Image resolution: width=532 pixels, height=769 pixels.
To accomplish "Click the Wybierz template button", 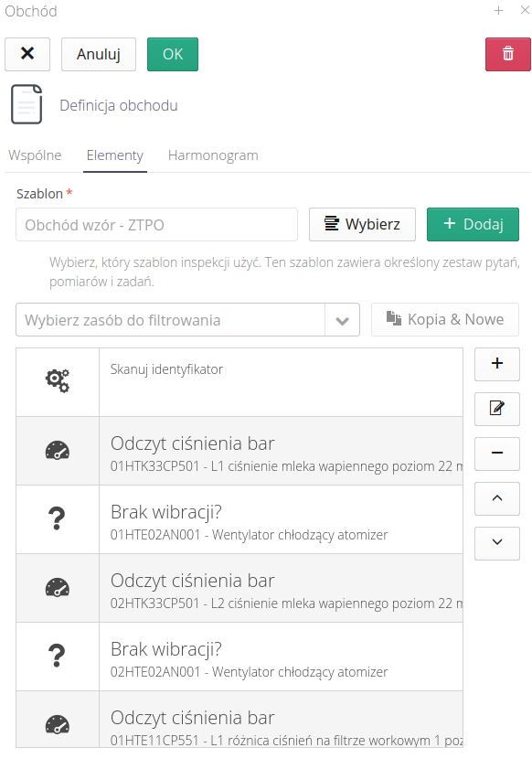I will [x=362, y=224].
